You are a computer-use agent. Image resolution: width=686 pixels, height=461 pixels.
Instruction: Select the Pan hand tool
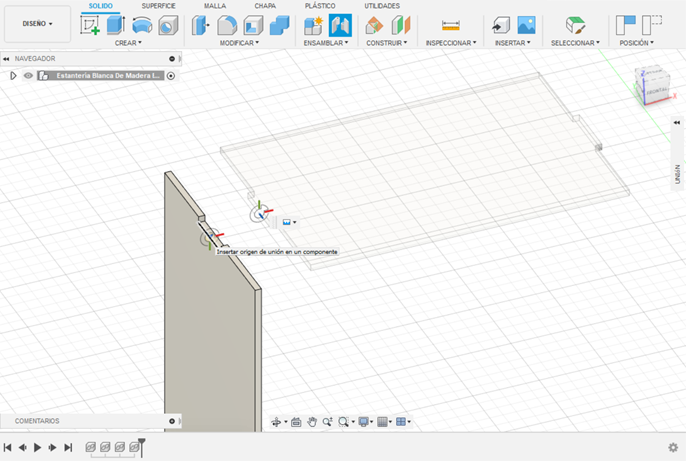tap(312, 422)
